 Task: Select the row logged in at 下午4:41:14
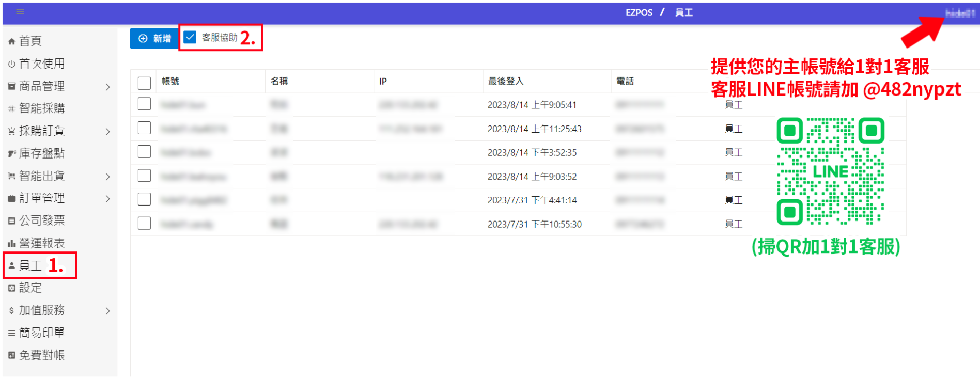144,199
